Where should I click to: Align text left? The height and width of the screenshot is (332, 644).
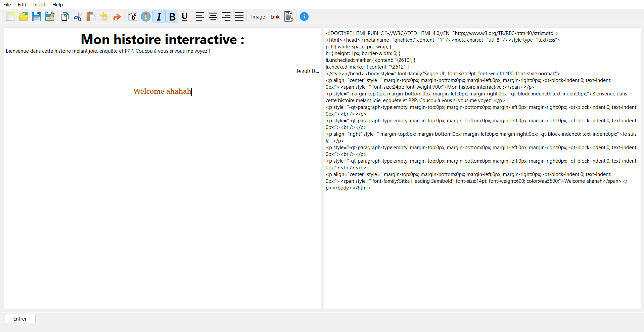pos(200,16)
